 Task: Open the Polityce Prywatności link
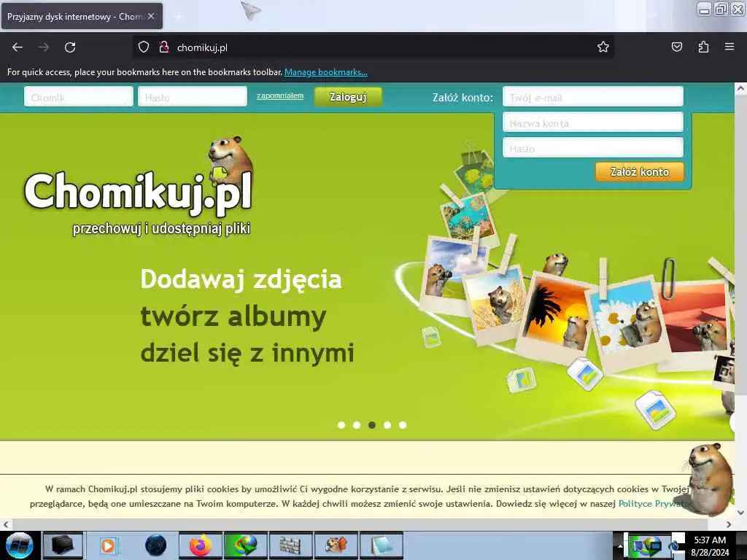coord(654,504)
